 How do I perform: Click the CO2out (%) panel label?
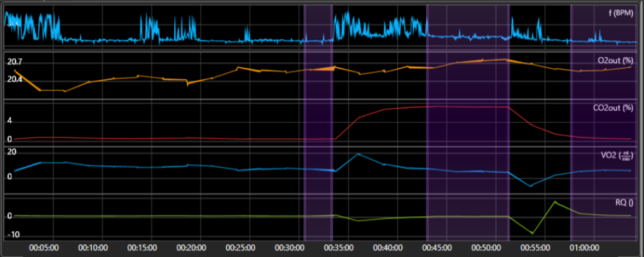point(614,108)
